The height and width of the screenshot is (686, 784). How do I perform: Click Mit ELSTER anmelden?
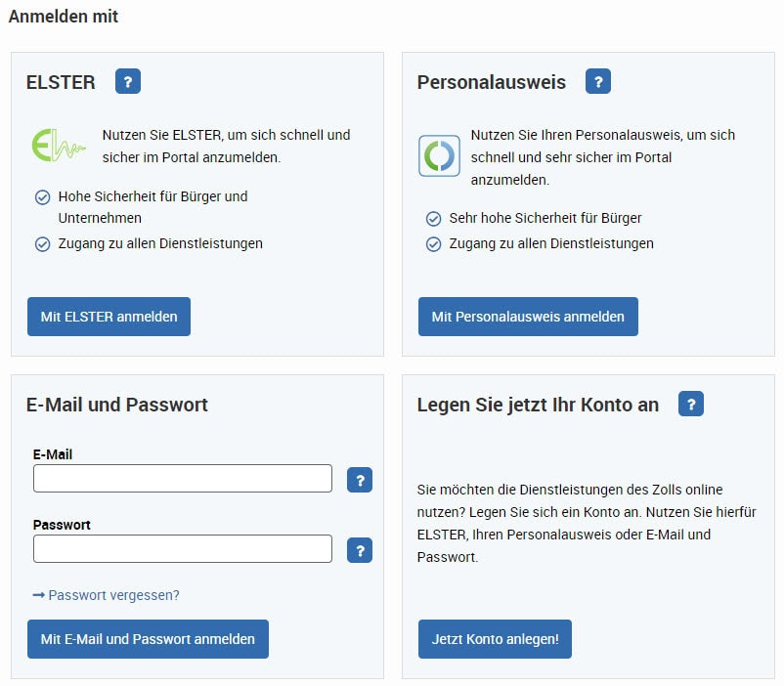pos(109,316)
